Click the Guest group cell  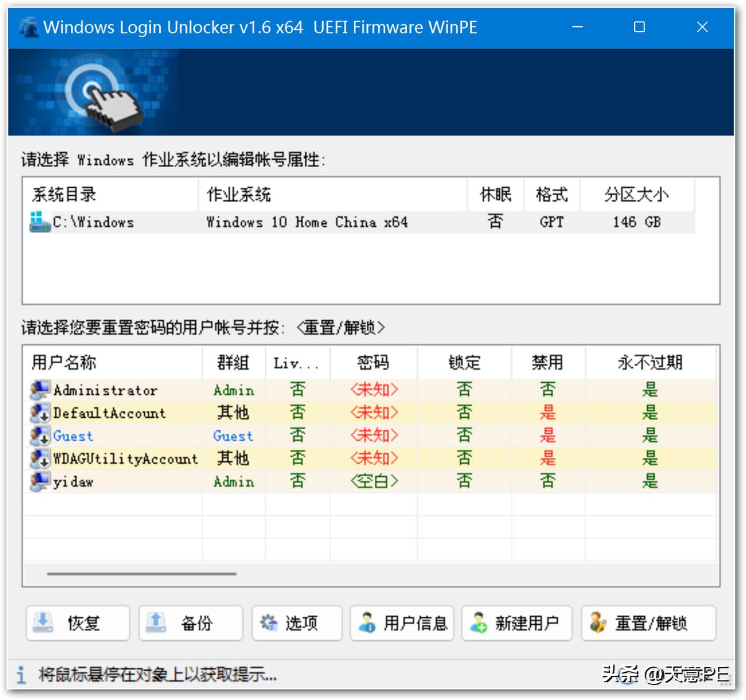click(x=233, y=436)
